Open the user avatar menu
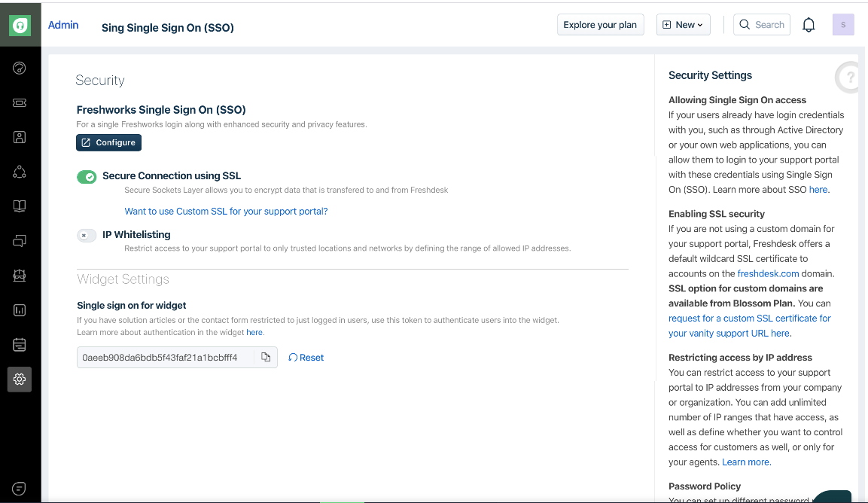 coord(843,25)
